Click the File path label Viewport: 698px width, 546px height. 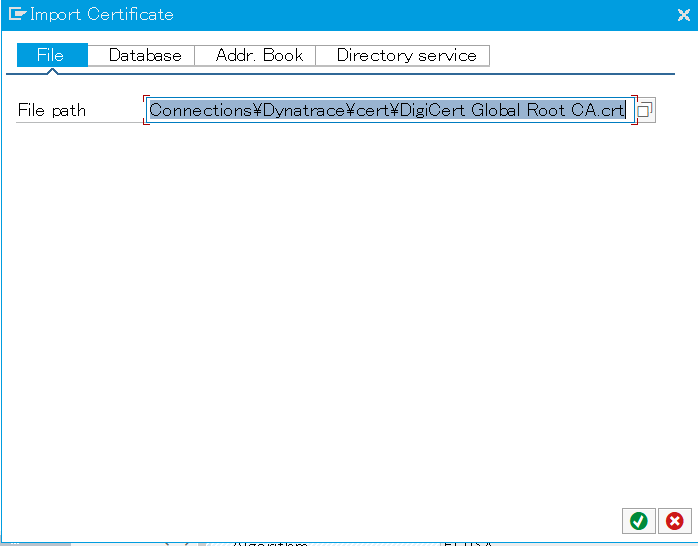coord(52,111)
